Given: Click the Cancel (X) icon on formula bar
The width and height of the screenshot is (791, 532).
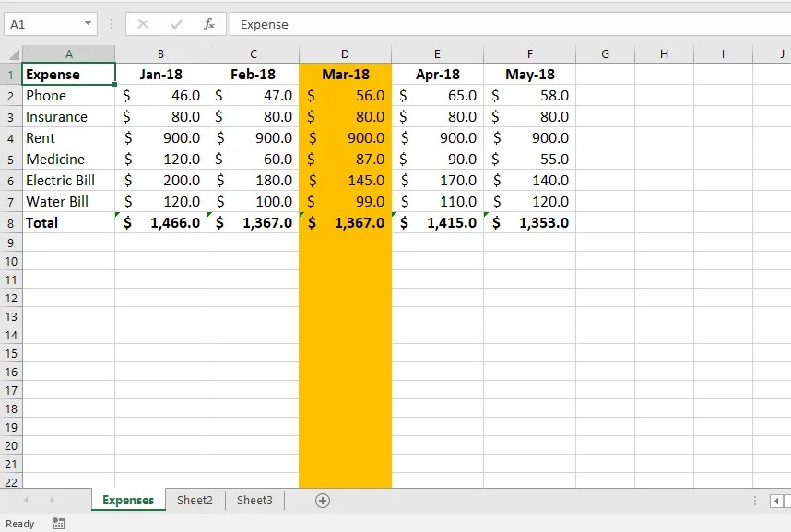Looking at the screenshot, I should point(141,24).
